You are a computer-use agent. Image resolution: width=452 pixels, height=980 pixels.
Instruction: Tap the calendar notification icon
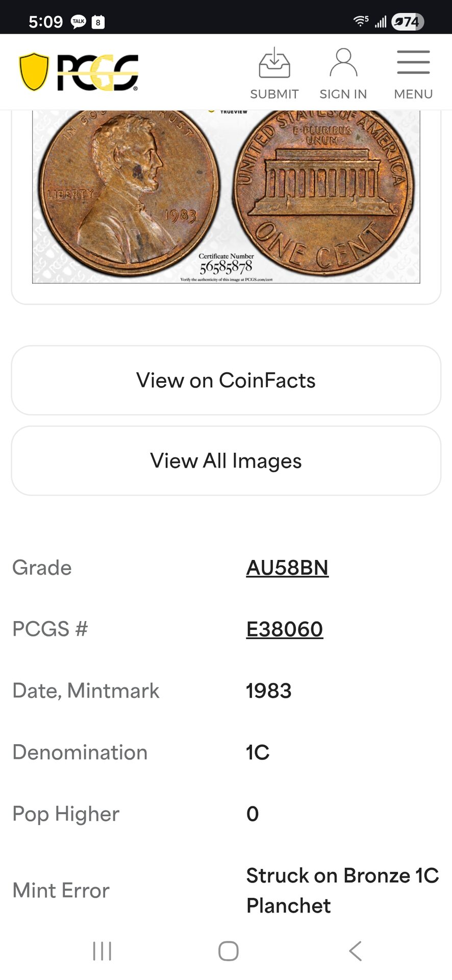(x=98, y=22)
